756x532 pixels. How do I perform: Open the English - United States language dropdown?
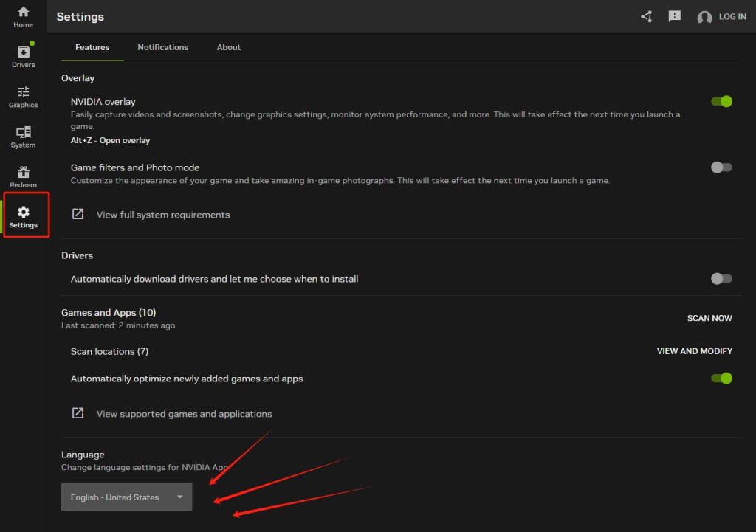126,497
